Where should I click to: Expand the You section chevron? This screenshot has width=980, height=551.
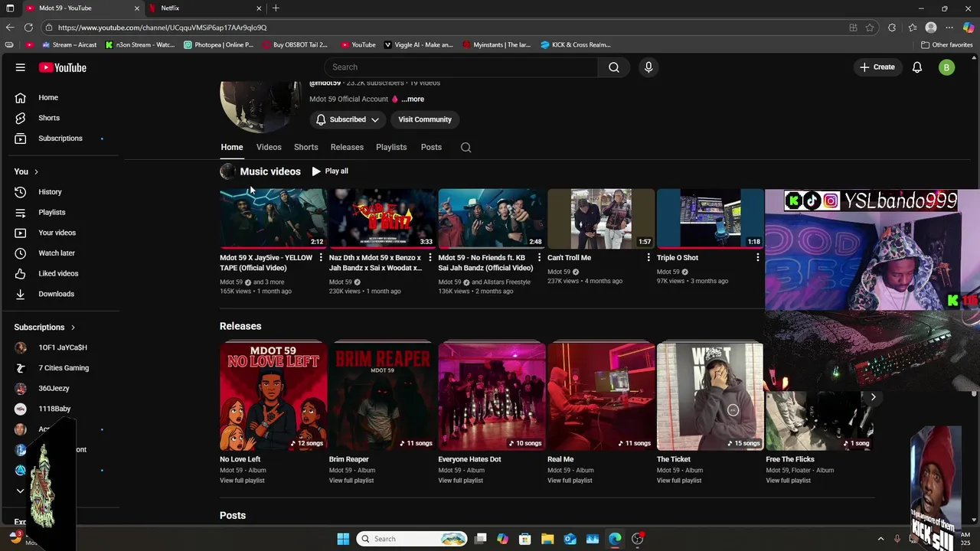36,171
